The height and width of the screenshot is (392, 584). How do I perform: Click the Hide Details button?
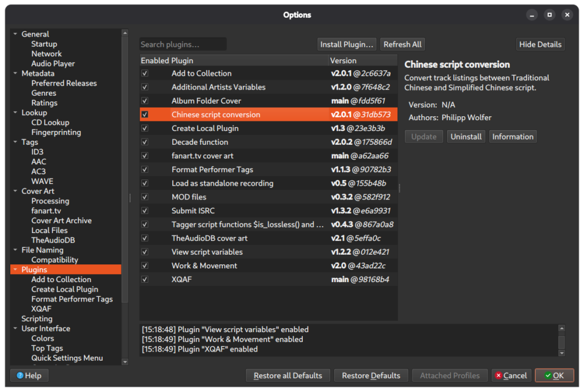pos(540,44)
